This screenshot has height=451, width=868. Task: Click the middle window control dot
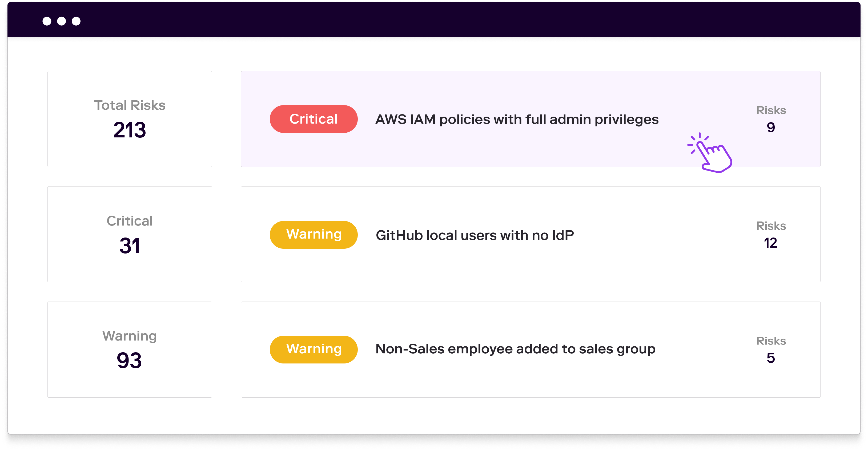tap(61, 21)
